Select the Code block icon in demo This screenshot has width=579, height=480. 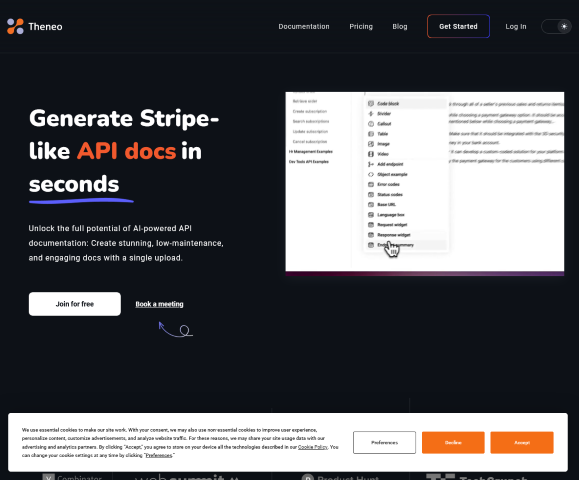371,104
